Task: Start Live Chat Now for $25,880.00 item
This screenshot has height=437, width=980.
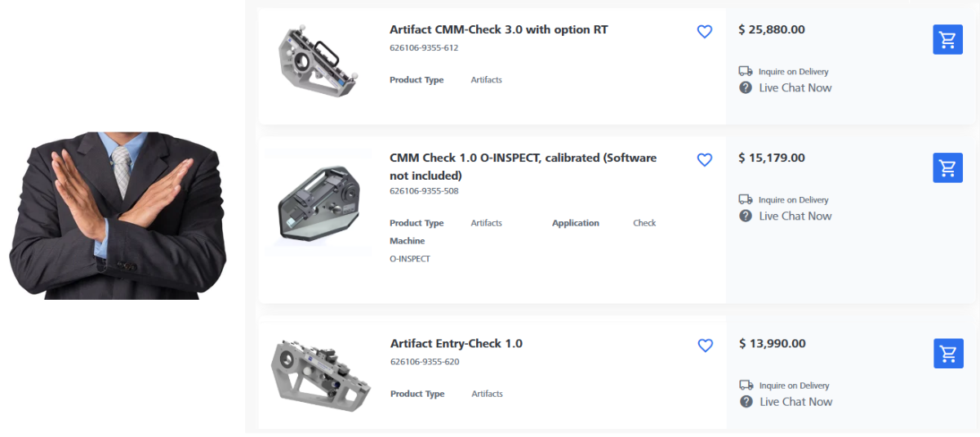Action: (795, 87)
